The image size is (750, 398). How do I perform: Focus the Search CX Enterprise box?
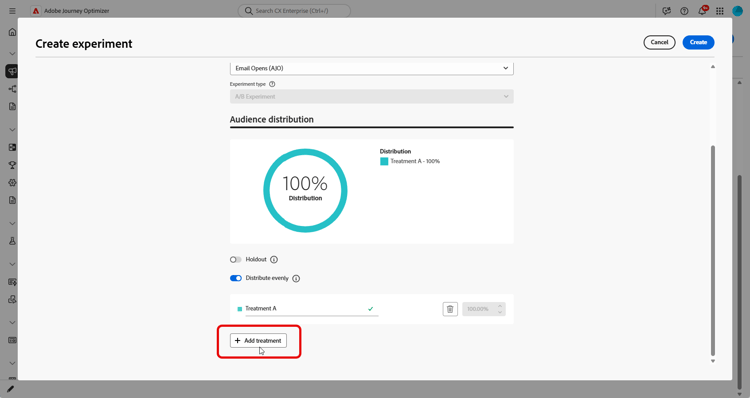[294, 11]
